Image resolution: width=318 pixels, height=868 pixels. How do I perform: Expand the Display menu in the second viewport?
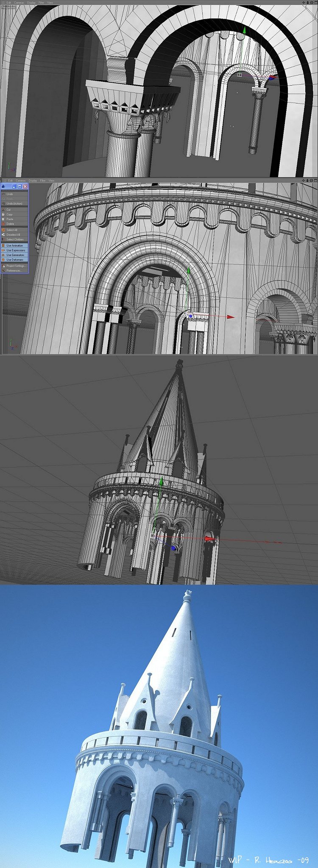pyautogui.click(x=33, y=181)
